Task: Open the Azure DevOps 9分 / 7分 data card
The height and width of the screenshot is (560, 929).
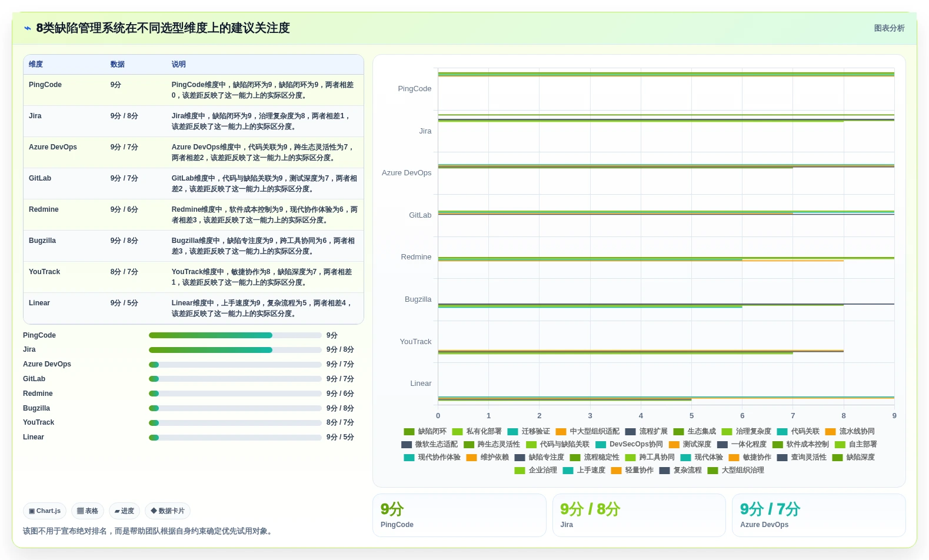Action: click(x=818, y=515)
